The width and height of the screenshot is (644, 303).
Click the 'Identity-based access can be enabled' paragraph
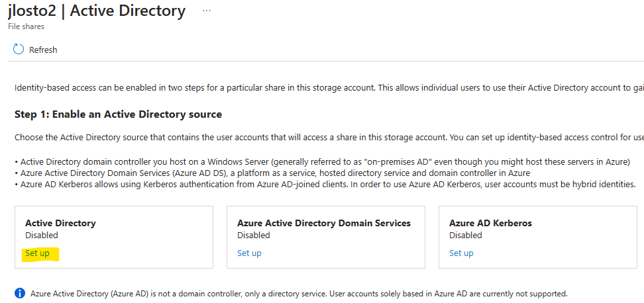(x=329, y=88)
